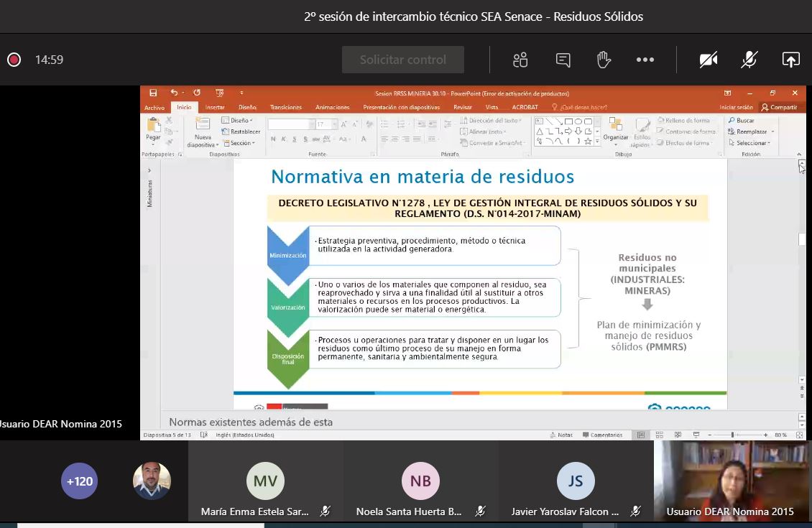
Task: Show the +120 additional participants
Action: click(x=79, y=481)
